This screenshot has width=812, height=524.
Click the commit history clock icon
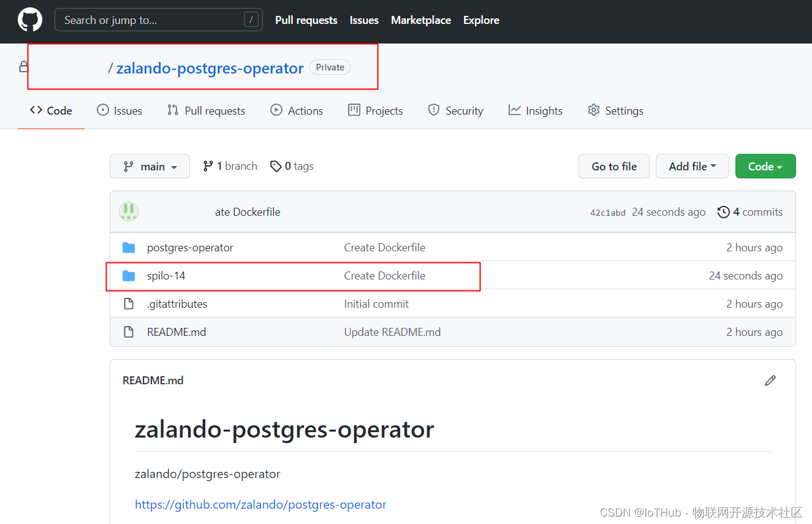[x=724, y=212]
